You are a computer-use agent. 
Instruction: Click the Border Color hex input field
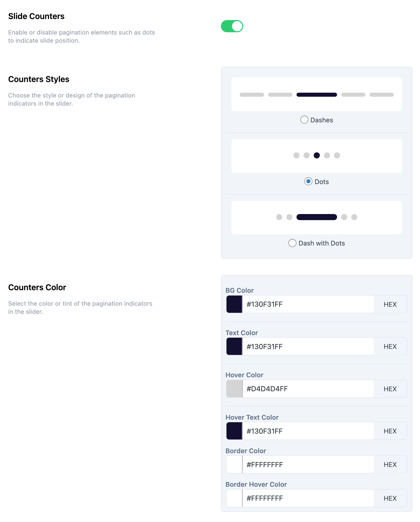(x=308, y=464)
